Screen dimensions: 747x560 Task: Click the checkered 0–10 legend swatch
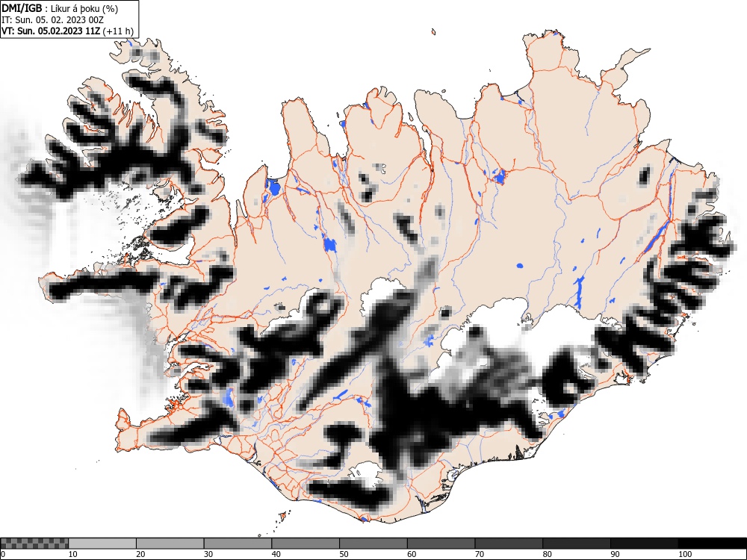(x=34, y=544)
